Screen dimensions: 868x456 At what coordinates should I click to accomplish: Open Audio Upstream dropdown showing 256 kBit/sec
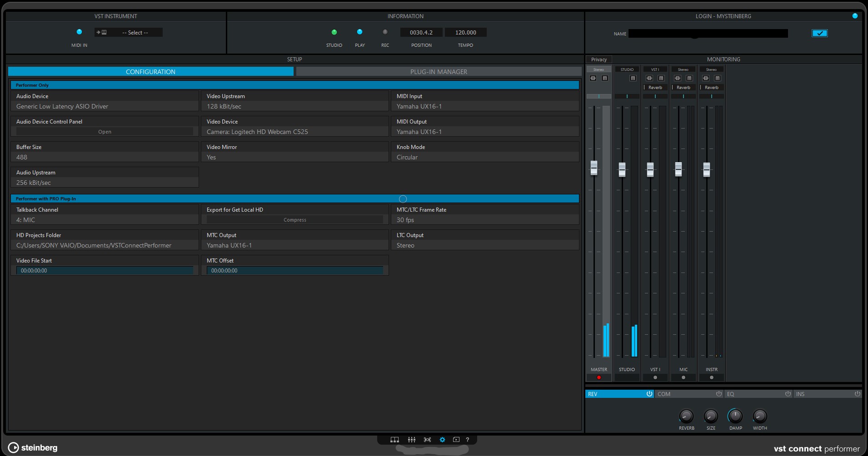[105, 183]
